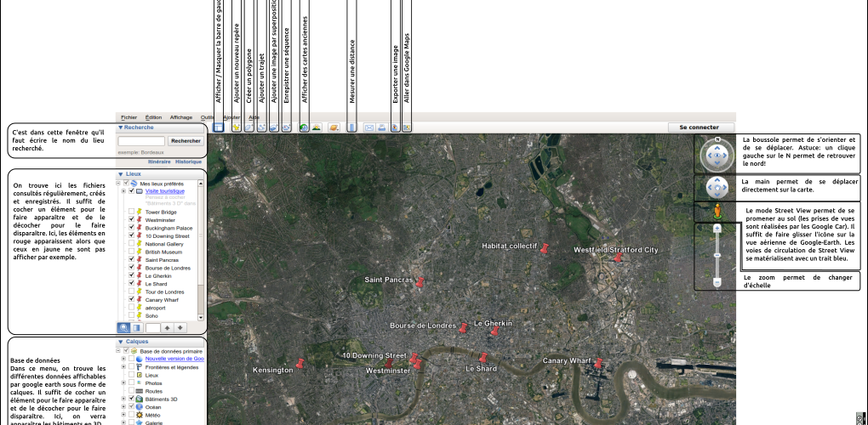Open the Fichier menu
The height and width of the screenshot is (425, 868).
pos(129,117)
